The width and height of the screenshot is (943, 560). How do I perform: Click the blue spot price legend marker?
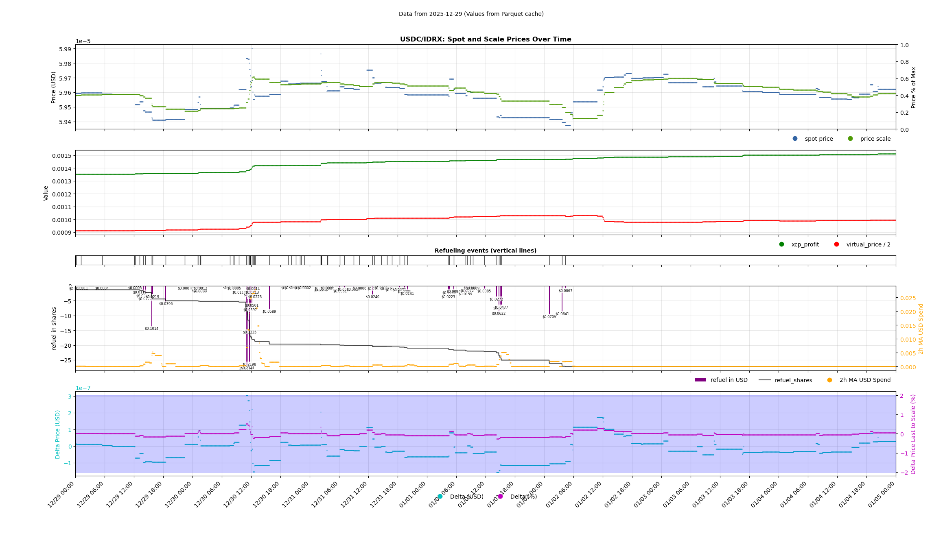click(795, 139)
